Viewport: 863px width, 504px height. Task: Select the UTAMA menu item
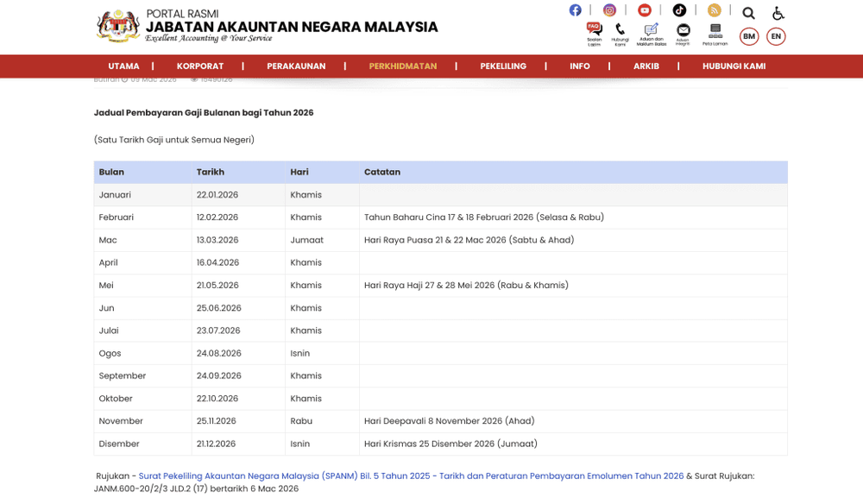(123, 66)
